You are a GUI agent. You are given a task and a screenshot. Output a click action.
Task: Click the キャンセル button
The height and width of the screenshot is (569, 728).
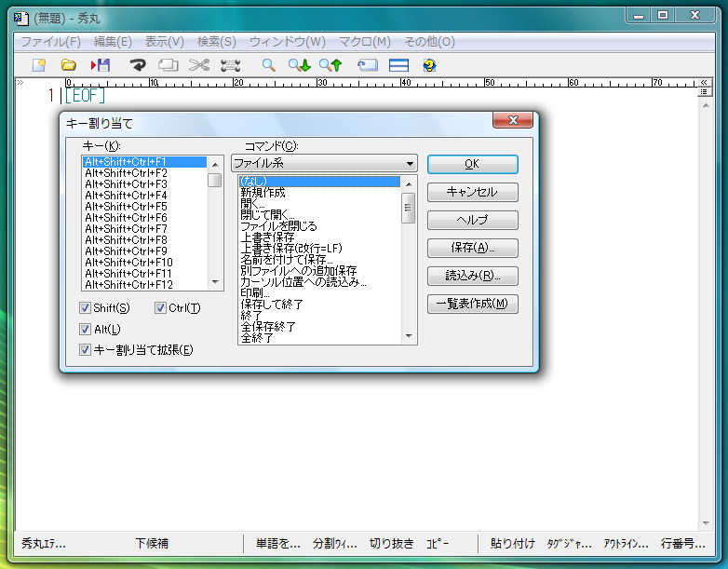click(x=473, y=192)
